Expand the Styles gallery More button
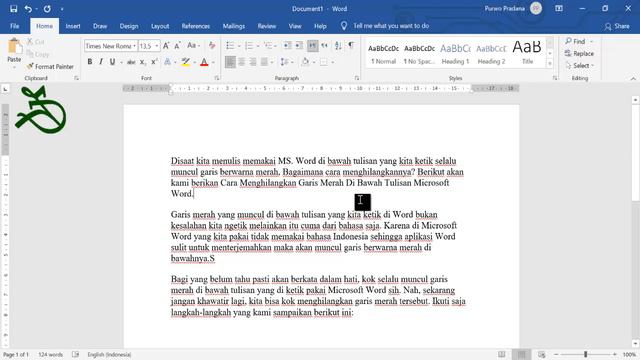 pos(550,63)
